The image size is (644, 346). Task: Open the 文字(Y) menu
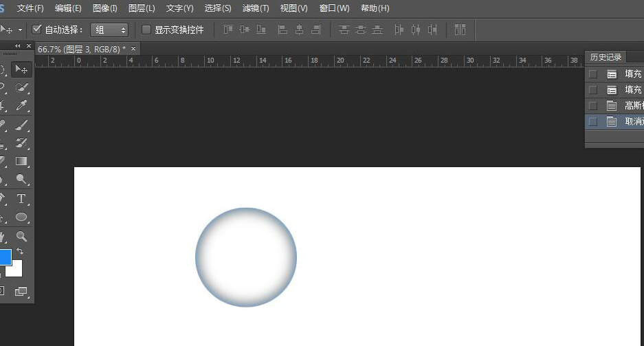click(179, 8)
